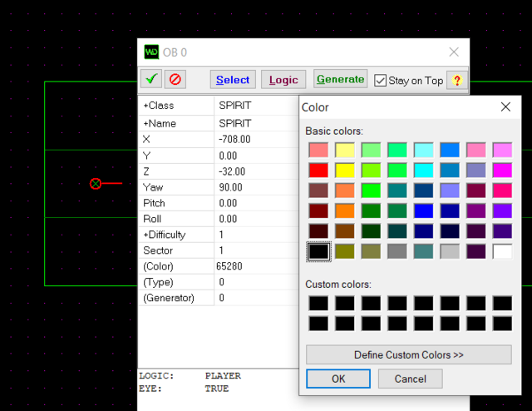Click the +Difficulty property label

click(165, 235)
